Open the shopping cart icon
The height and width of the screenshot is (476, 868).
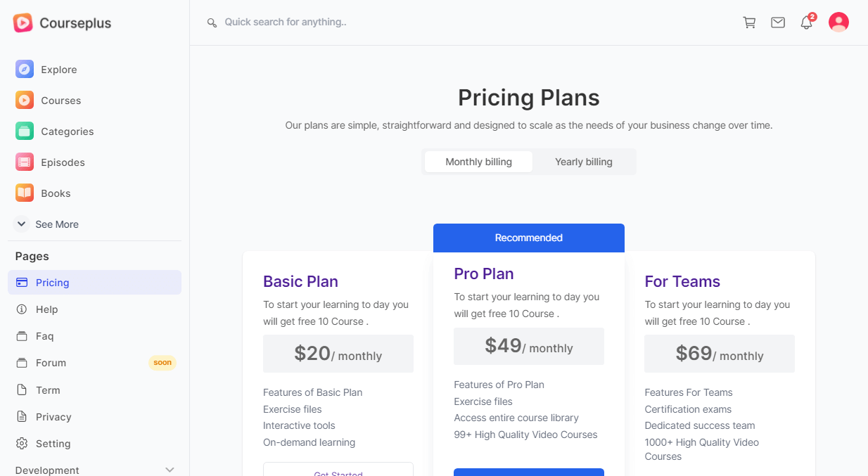749,22
